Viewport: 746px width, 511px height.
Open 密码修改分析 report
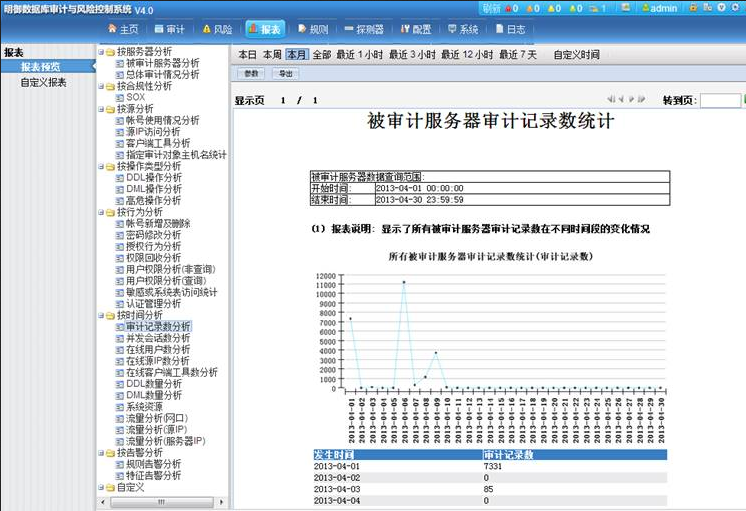(x=153, y=235)
